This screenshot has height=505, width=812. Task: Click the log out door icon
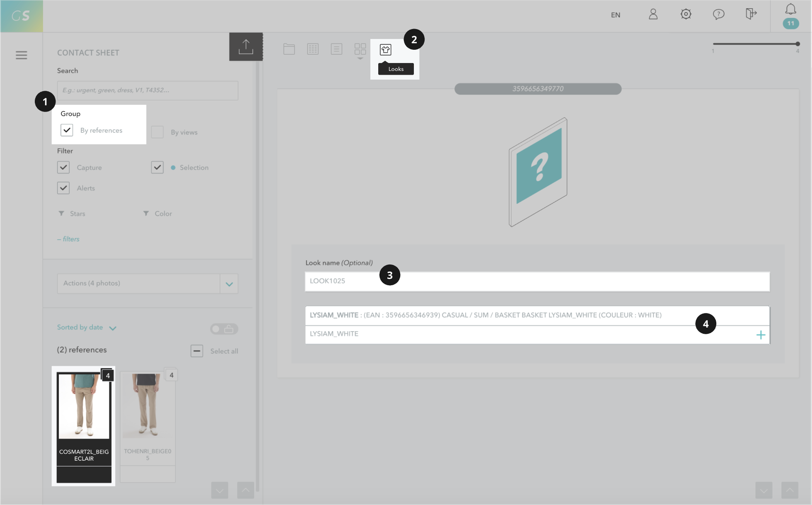[x=751, y=15]
